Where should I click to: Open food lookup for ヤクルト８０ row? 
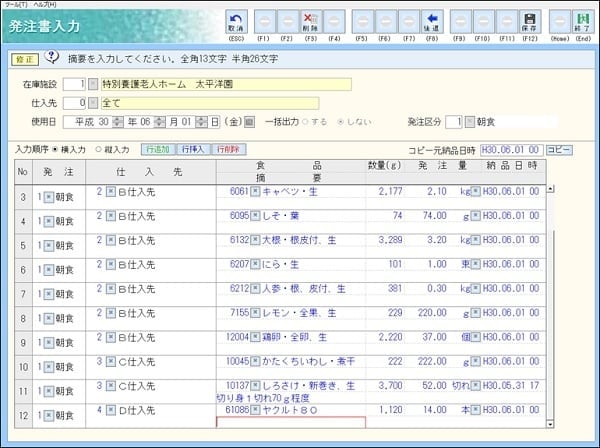coord(255,410)
